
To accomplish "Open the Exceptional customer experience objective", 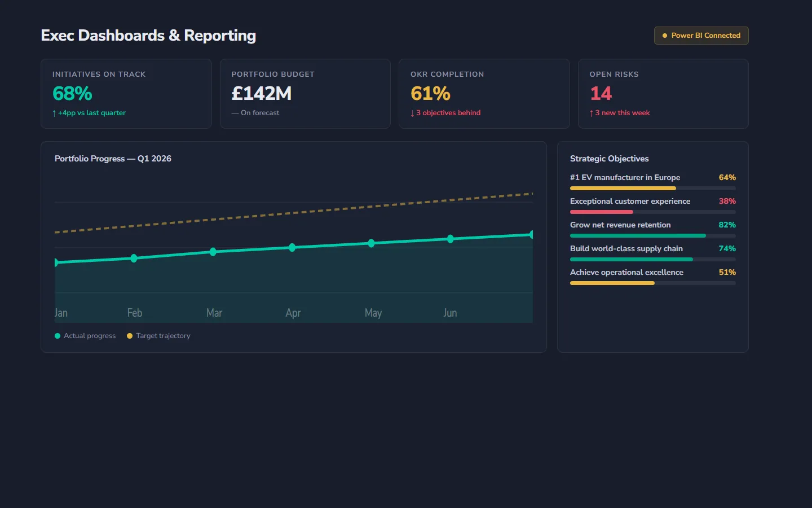I will [630, 201].
